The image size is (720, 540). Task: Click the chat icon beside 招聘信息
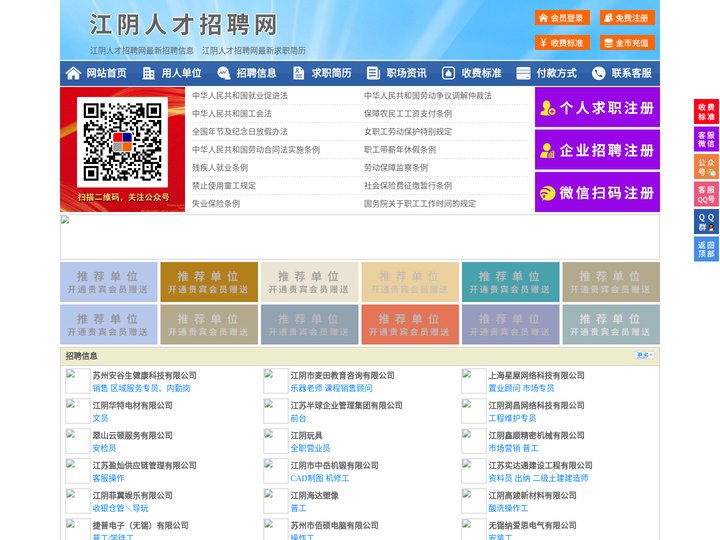(223, 73)
